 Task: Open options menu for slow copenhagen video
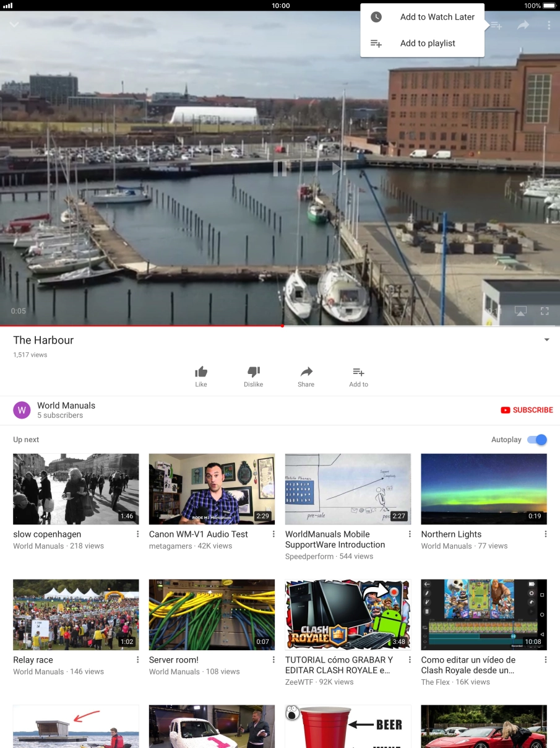click(x=137, y=534)
